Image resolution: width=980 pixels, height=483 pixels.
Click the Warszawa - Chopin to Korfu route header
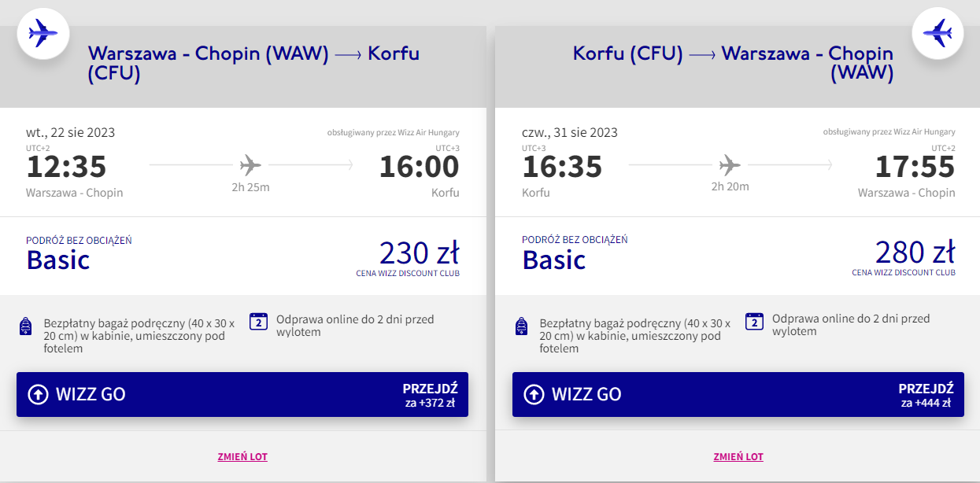(x=253, y=63)
